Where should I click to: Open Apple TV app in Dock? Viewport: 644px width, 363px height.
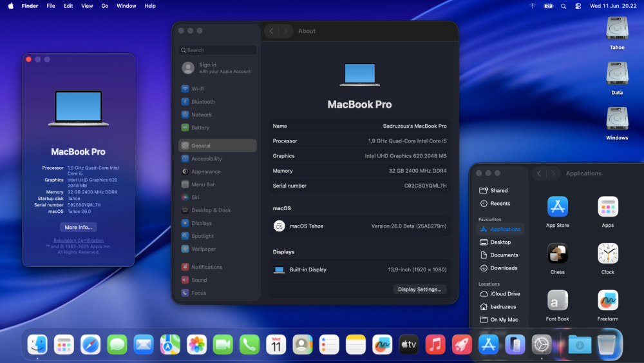(x=409, y=344)
